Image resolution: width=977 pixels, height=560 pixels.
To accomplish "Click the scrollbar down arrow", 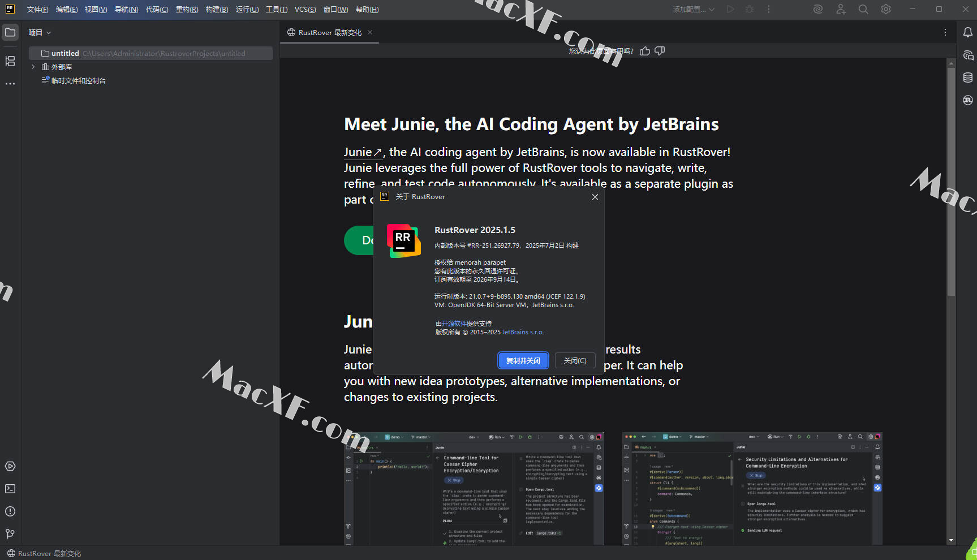I will click(951, 540).
